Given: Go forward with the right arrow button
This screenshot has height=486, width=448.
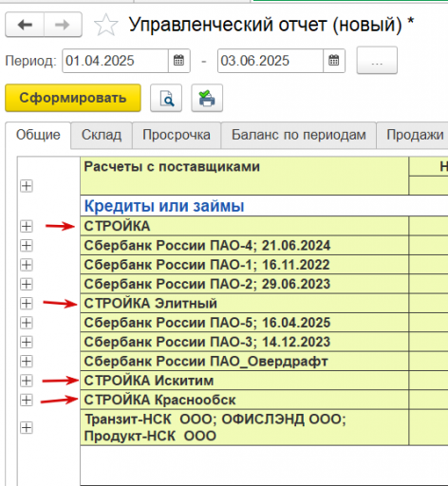Looking at the screenshot, I should (x=63, y=25).
